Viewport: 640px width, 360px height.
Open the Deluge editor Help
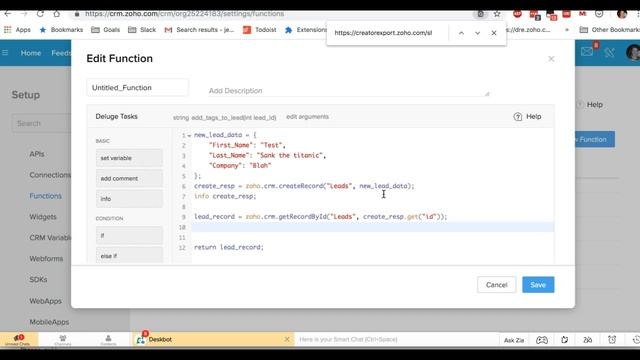tap(527, 117)
